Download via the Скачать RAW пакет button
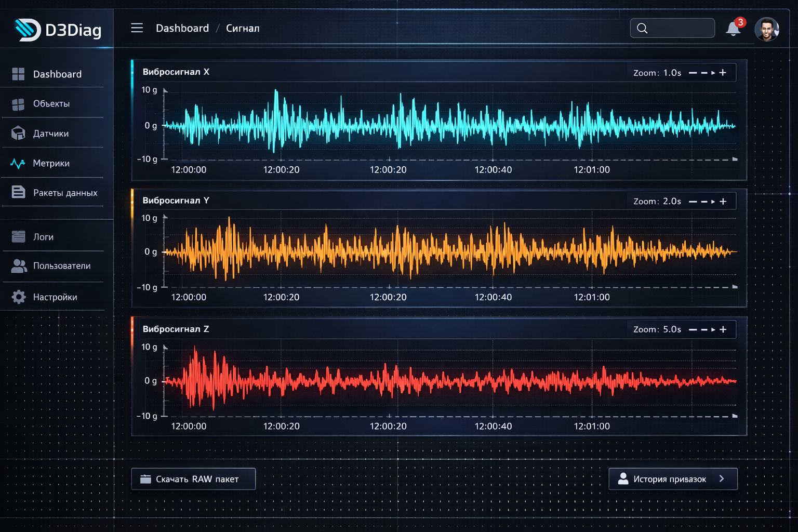The width and height of the screenshot is (798, 532). pyautogui.click(x=193, y=479)
